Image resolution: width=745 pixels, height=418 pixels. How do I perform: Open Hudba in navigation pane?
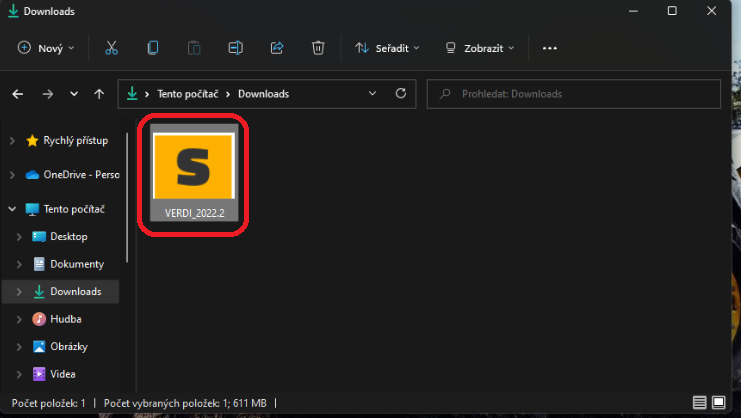click(57, 319)
